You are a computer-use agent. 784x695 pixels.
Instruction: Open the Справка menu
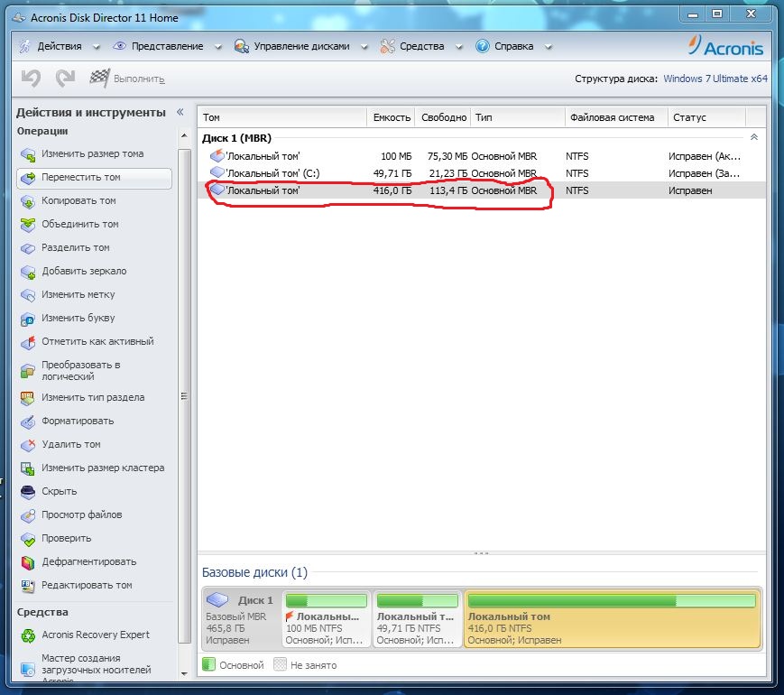point(513,47)
